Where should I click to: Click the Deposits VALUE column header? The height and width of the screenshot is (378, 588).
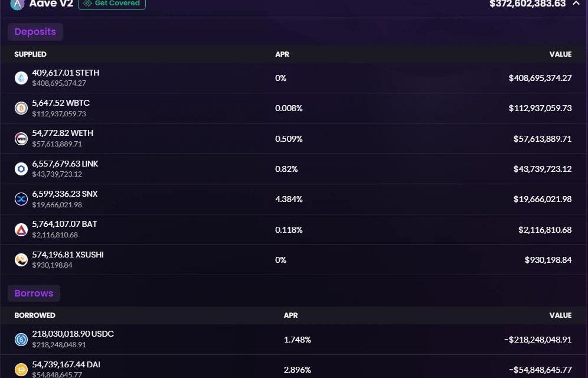coord(561,54)
